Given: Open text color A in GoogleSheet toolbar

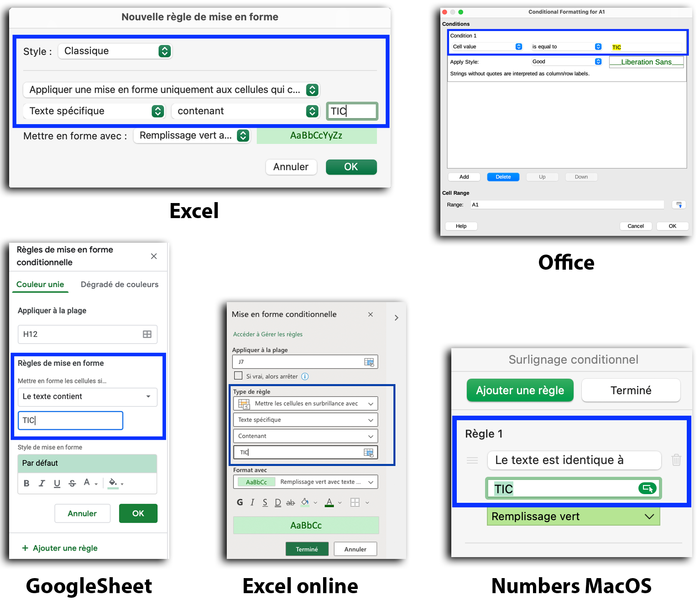Looking at the screenshot, I should tap(90, 482).
